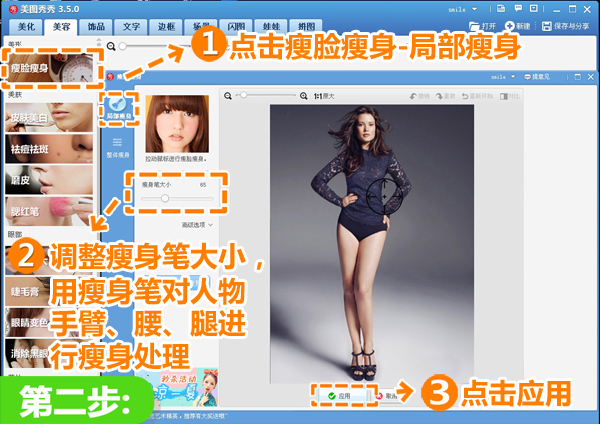Click the 撤销 undo button
Viewport: 600px width, 424px height.
pos(420,96)
